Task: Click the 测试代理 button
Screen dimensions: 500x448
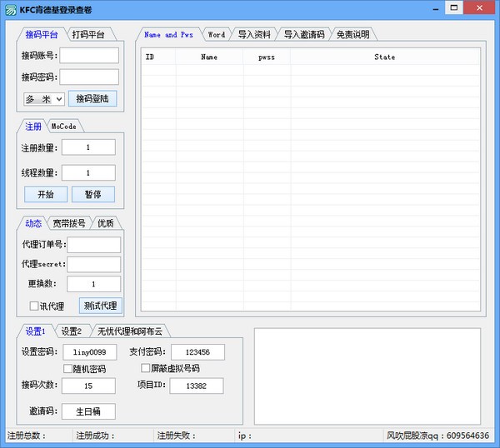Action: pos(101,306)
